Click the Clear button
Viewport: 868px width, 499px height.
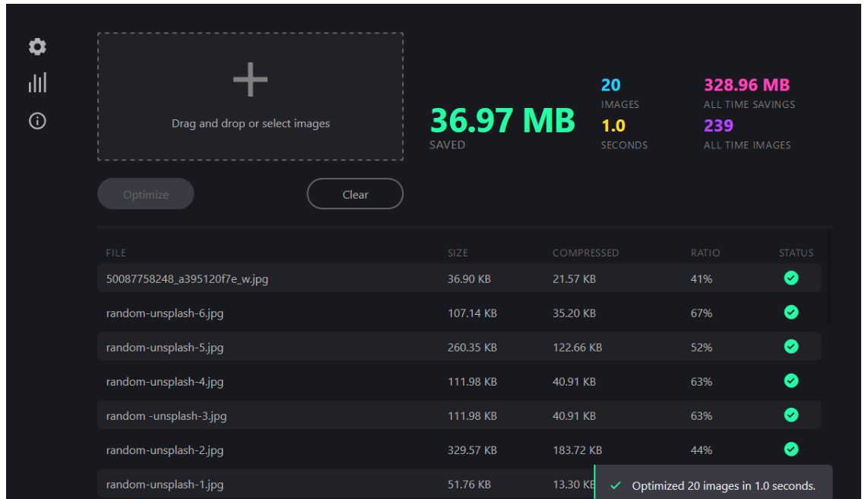pyautogui.click(x=355, y=194)
